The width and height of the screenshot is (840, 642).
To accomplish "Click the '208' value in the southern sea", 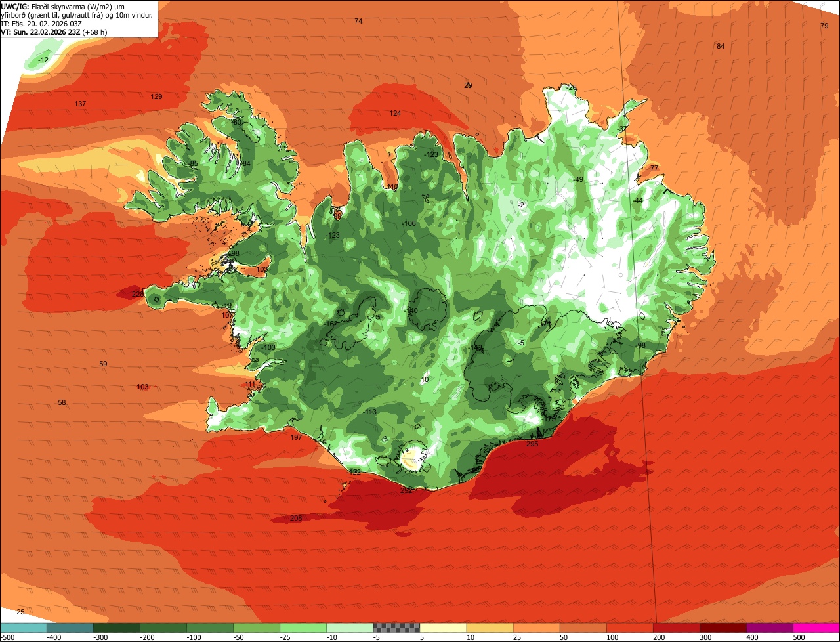I will click(x=296, y=518).
